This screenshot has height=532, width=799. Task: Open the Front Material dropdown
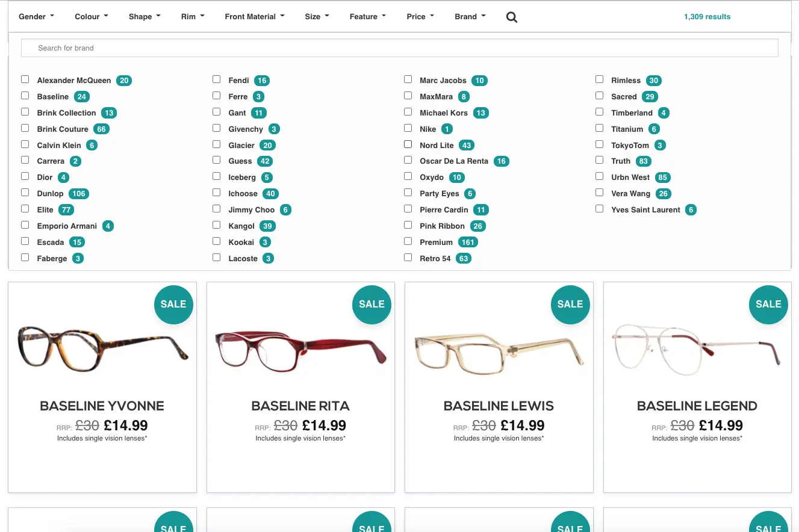[255, 17]
